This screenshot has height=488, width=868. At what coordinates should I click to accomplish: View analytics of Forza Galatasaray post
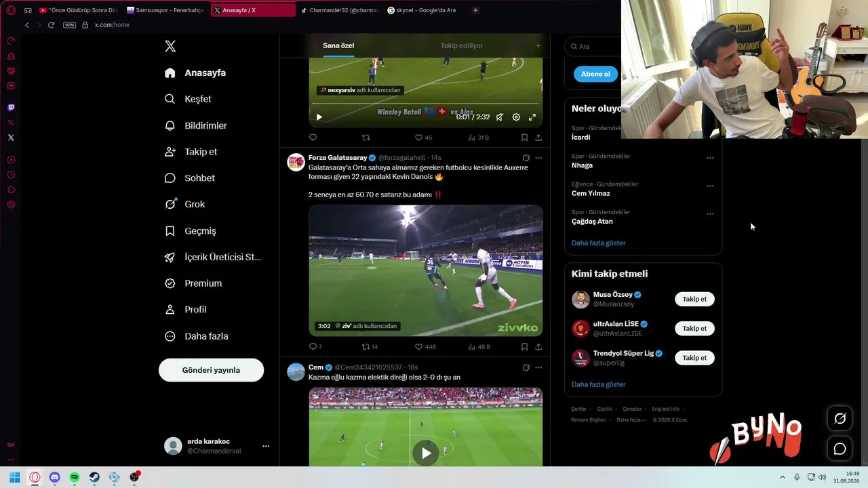coord(479,346)
